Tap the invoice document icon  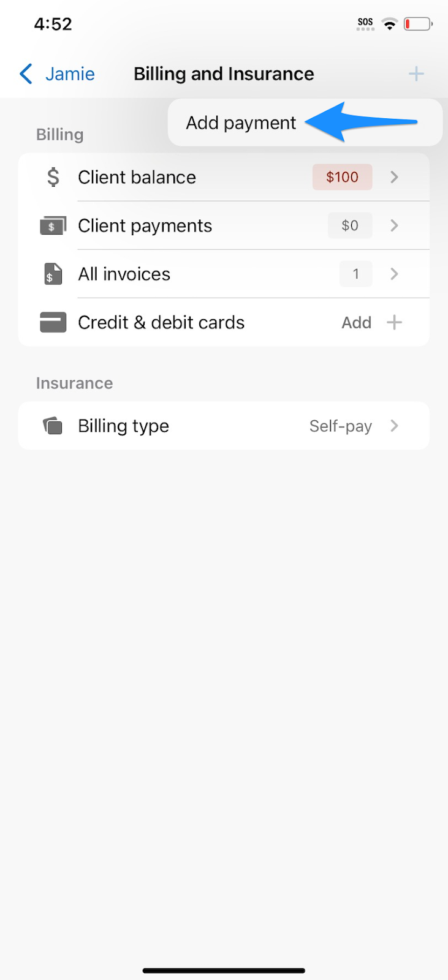(x=53, y=274)
